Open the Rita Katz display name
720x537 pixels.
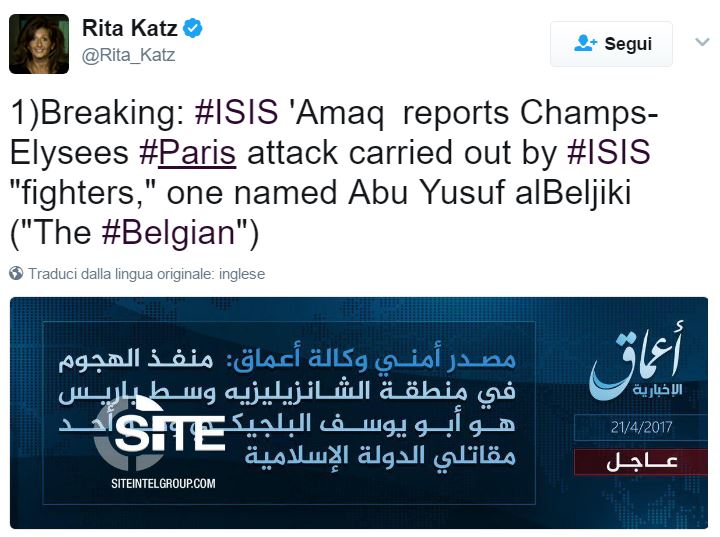[x=130, y=28]
